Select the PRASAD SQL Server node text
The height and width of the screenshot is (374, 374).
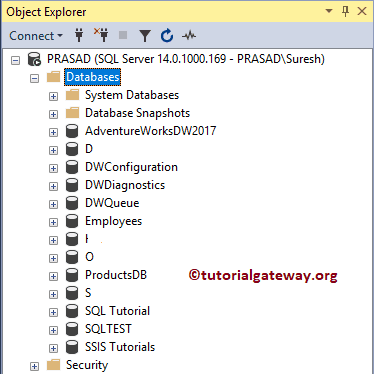pyautogui.click(x=186, y=59)
